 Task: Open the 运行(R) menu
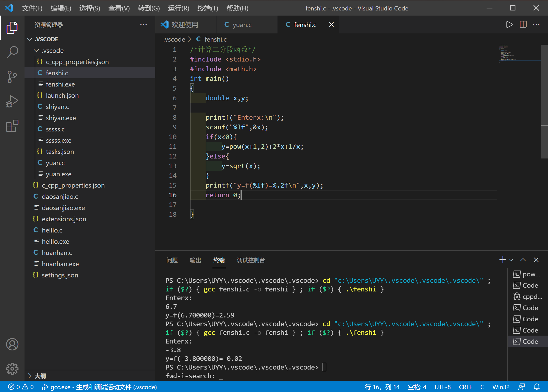(x=178, y=8)
